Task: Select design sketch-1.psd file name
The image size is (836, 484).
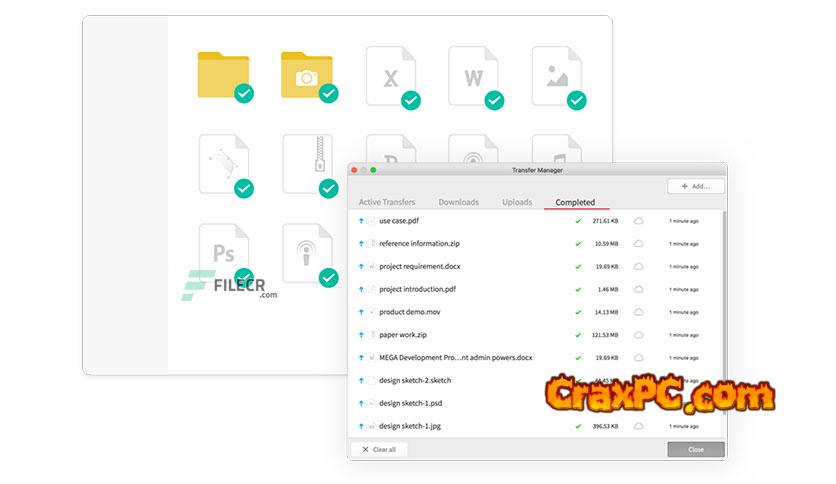Action: (411, 404)
